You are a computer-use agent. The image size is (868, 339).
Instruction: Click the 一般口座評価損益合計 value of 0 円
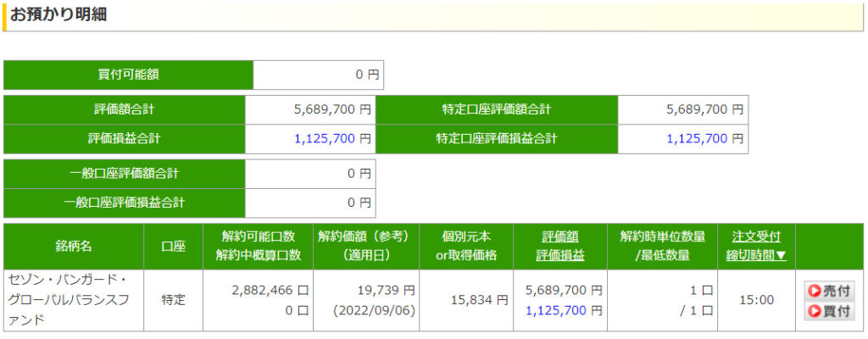pos(359,203)
